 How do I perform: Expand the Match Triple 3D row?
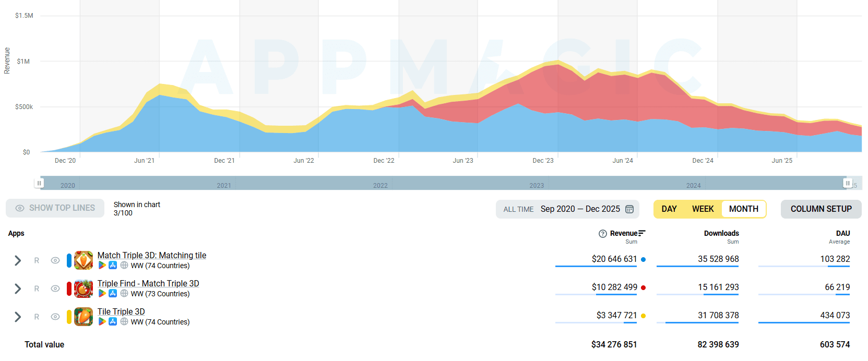coord(18,260)
